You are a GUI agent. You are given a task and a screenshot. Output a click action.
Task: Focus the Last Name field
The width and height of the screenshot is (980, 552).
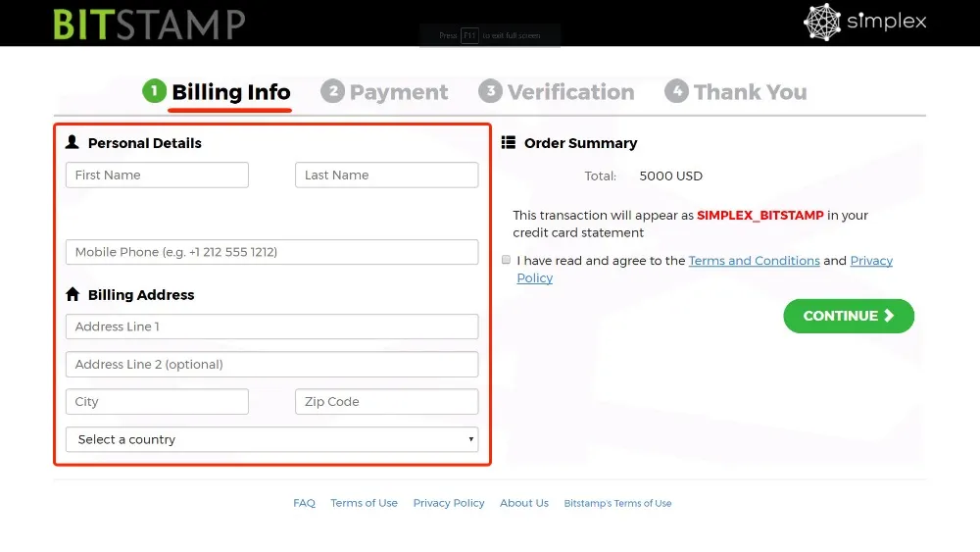pyautogui.click(x=386, y=176)
